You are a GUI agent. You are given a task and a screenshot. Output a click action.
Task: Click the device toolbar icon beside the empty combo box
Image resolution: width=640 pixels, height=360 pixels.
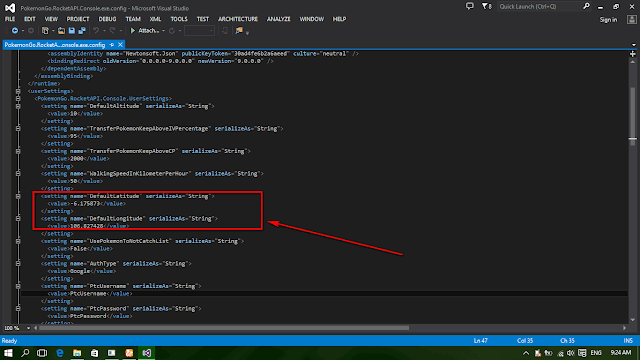(x=224, y=31)
